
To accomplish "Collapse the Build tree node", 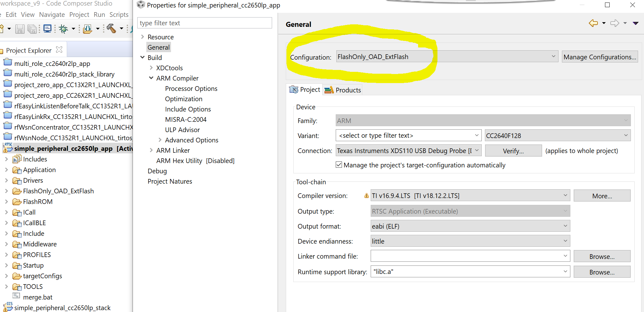I will (143, 57).
